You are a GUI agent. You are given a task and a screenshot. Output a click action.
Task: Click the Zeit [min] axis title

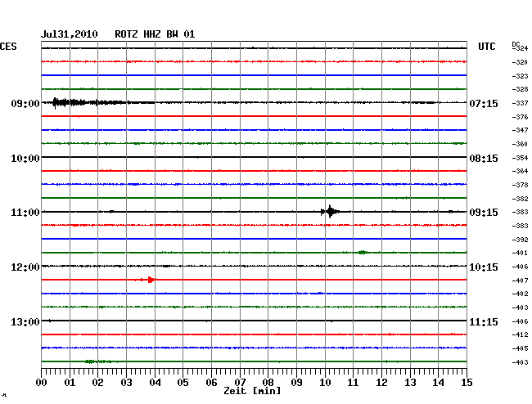click(252, 391)
